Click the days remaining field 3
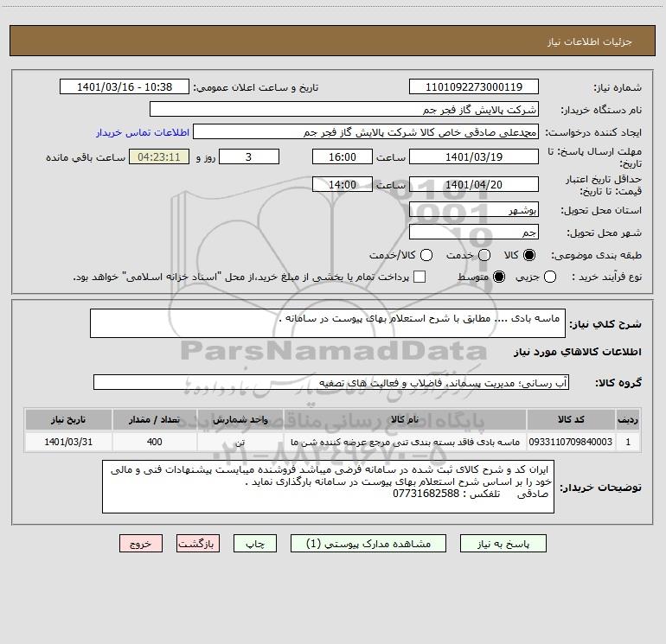Viewport: 666px width, 644px height. [249, 156]
